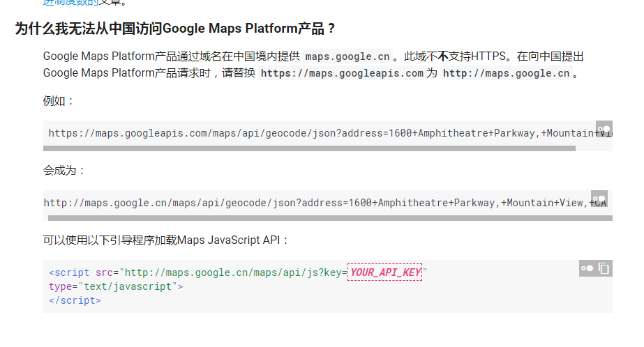Click the type="text/javascript" attribute line

pos(115,286)
